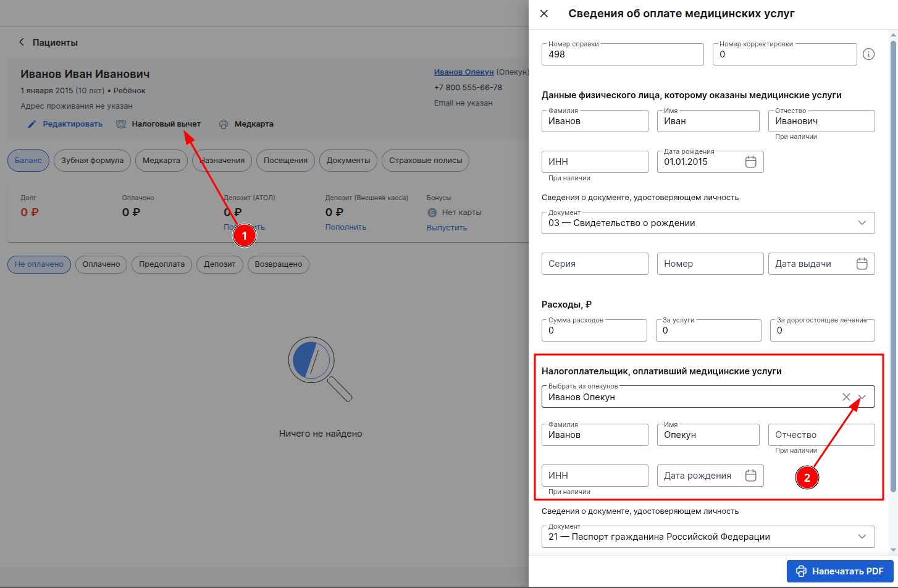This screenshot has height=588, width=898.
Task: Click the printer icon beside Медкарта
Action: (224, 124)
